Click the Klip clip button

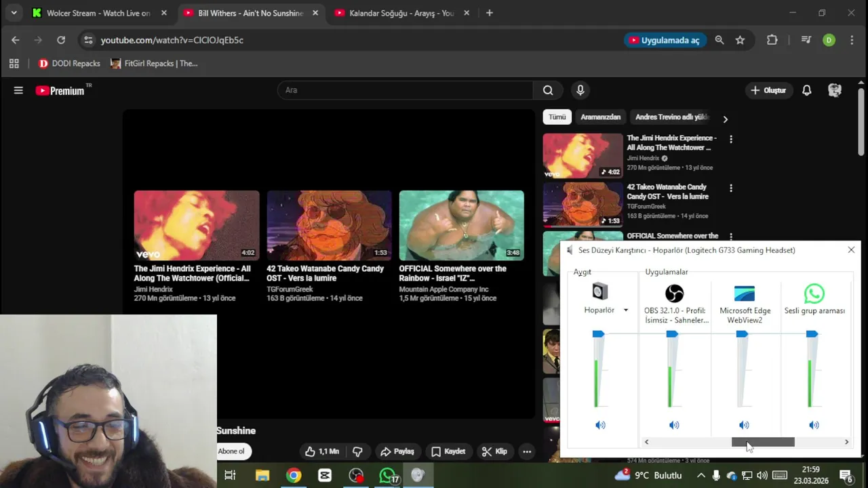point(494,451)
